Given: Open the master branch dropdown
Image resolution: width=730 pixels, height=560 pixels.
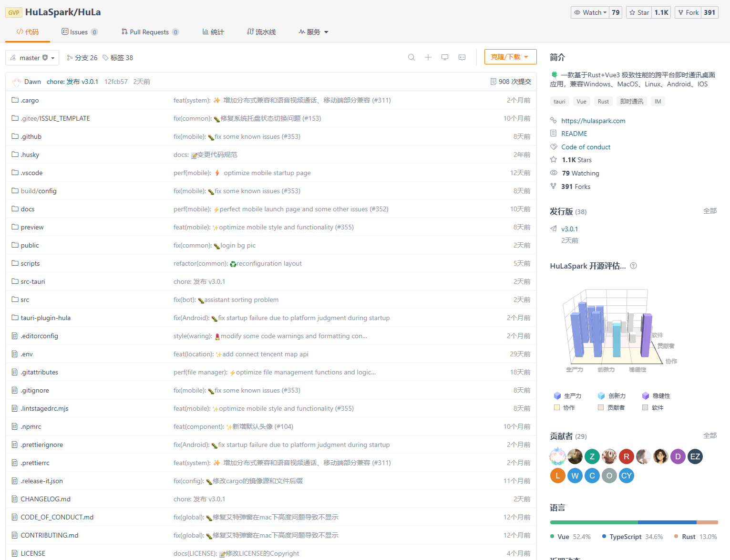Looking at the screenshot, I should point(32,58).
